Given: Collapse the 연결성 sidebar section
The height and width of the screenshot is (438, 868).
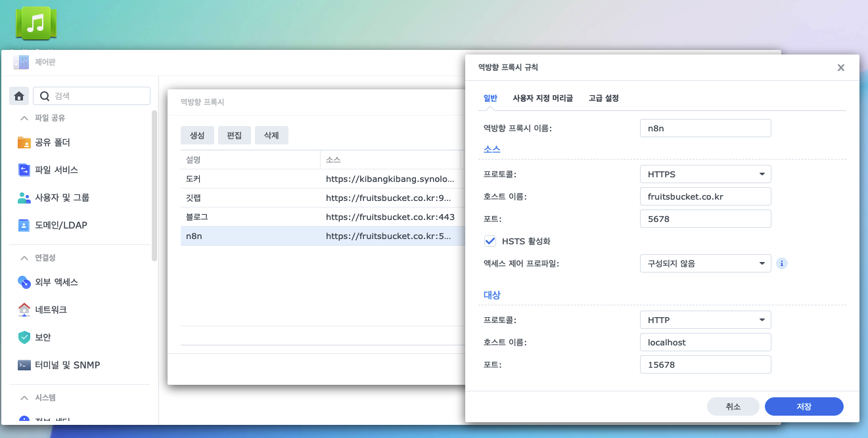Looking at the screenshot, I should click(x=24, y=258).
